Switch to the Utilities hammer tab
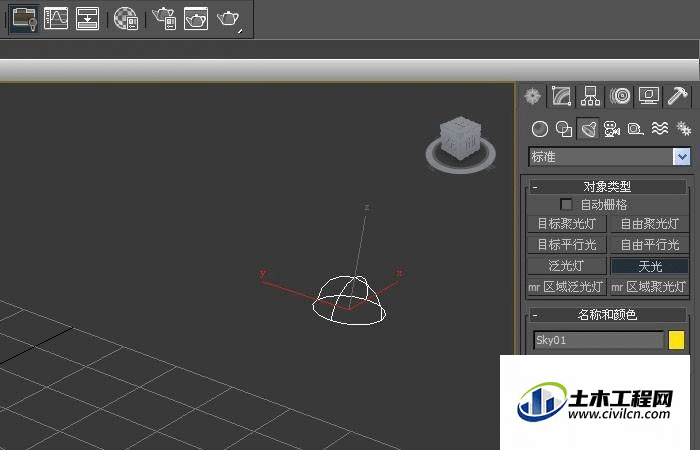Screen dimensions: 700x450 pos(677,96)
